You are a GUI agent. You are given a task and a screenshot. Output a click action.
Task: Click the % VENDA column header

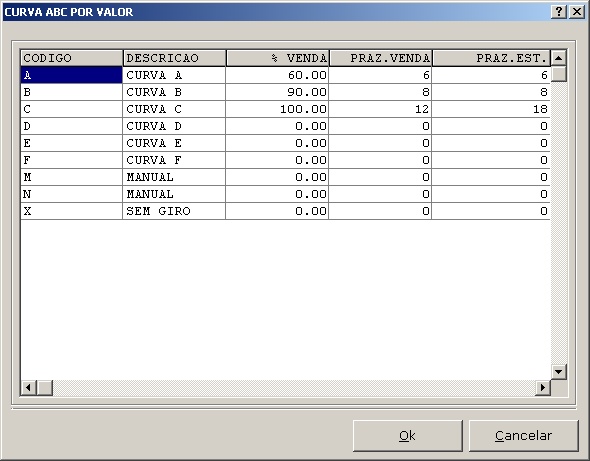(278, 58)
